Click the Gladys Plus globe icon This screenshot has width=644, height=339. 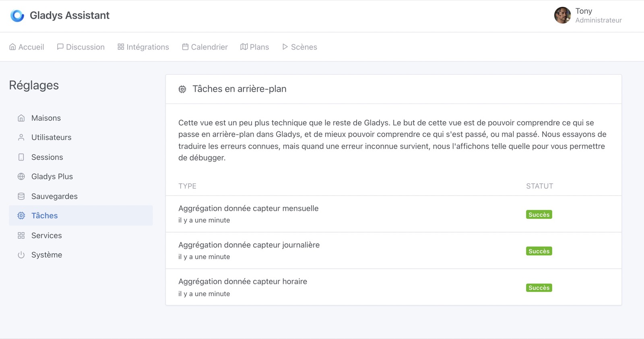[x=21, y=177]
